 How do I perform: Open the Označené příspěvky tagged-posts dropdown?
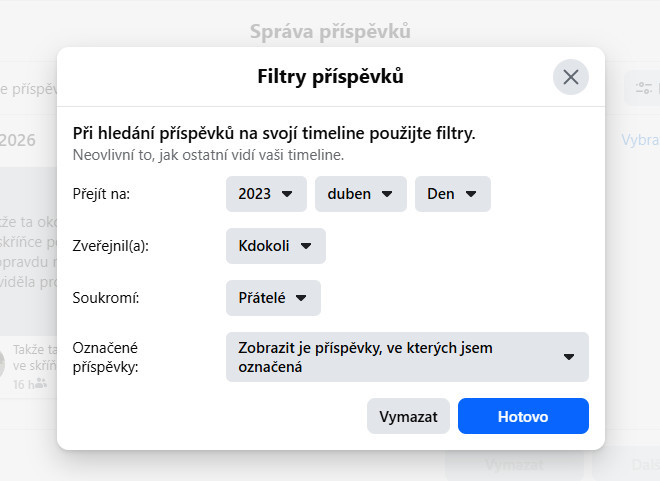407,357
